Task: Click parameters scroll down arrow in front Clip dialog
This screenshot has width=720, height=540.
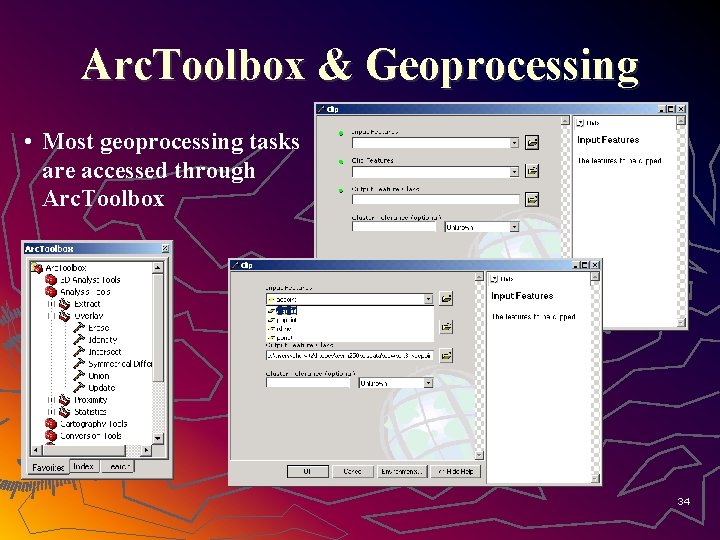Action: click(x=479, y=455)
